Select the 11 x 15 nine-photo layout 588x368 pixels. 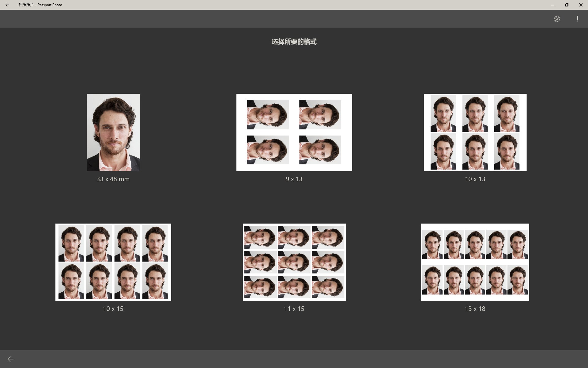[294, 262]
